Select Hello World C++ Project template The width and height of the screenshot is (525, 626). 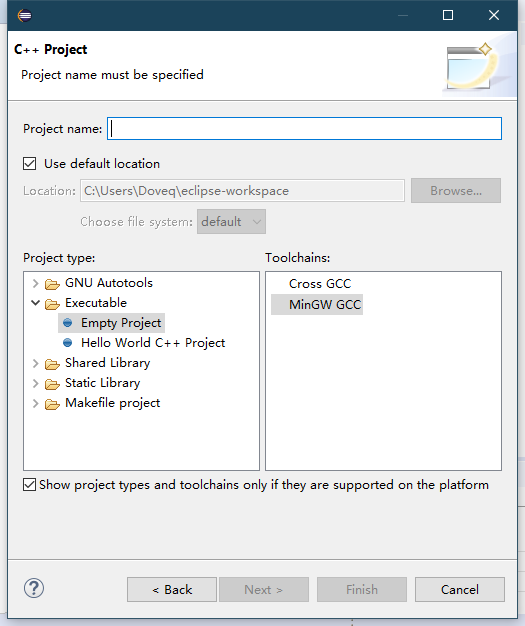(x=153, y=343)
